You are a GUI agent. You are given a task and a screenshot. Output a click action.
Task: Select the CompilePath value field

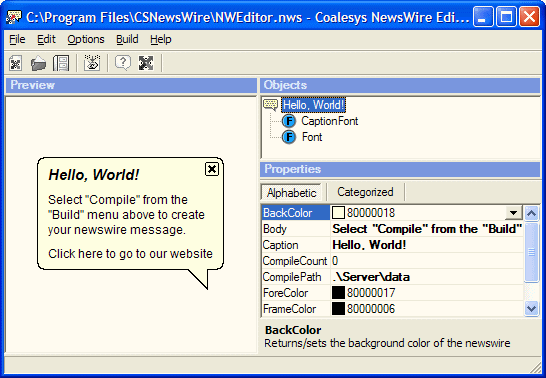427,277
